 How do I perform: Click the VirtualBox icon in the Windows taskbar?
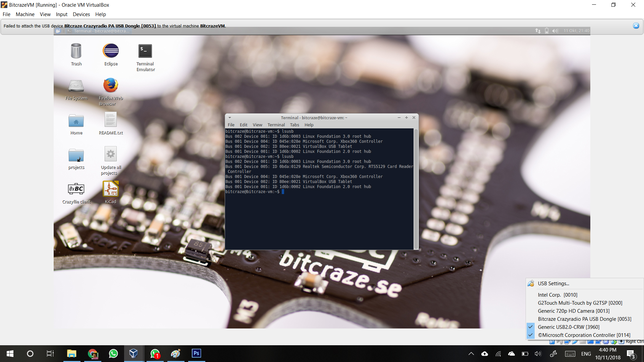[x=133, y=353]
